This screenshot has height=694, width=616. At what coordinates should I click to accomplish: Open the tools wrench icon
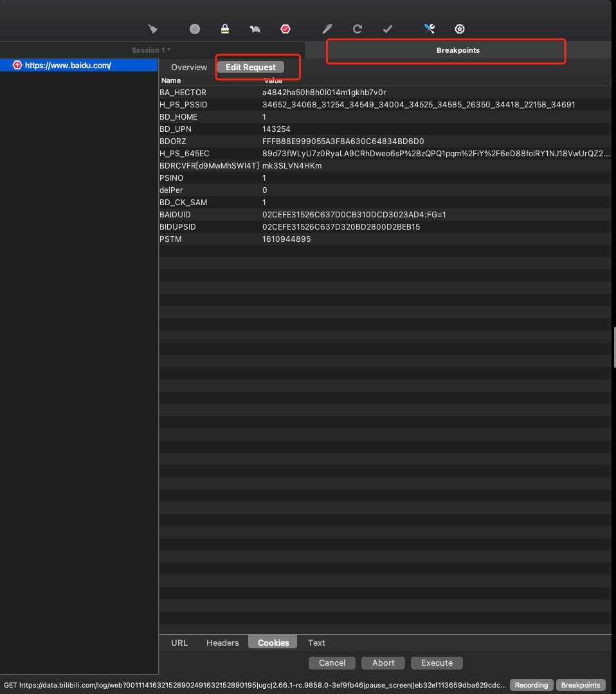pos(430,29)
